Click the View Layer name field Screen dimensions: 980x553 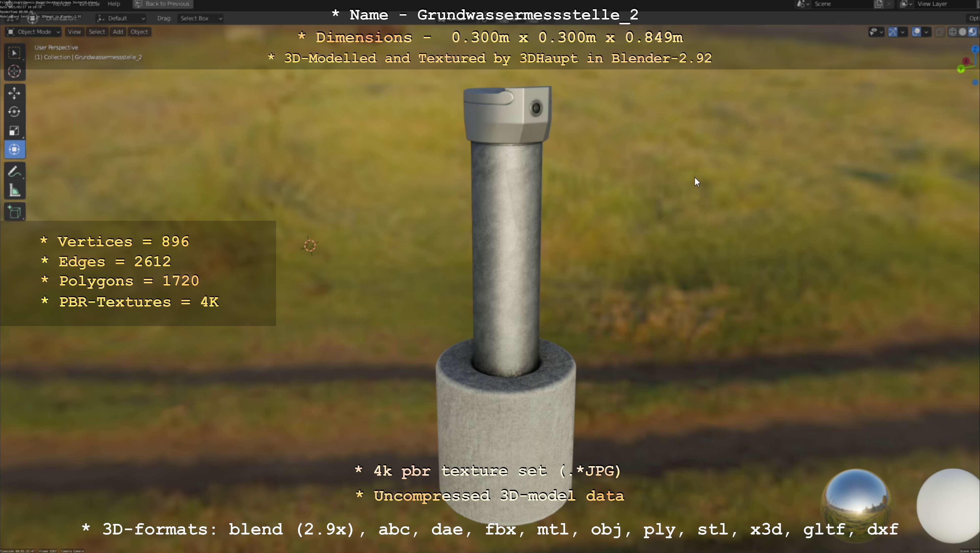pyautogui.click(x=945, y=4)
